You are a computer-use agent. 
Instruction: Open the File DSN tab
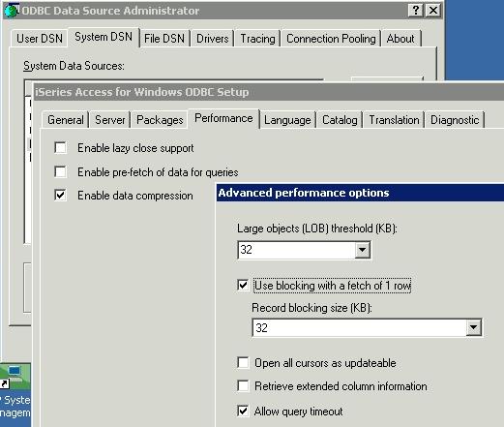pyautogui.click(x=164, y=39)
